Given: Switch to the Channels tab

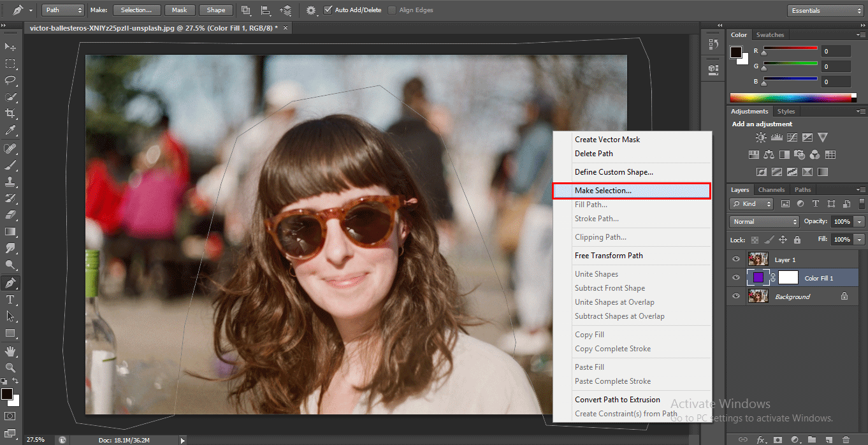Looking at the screenshot, I should pos(771,190).
